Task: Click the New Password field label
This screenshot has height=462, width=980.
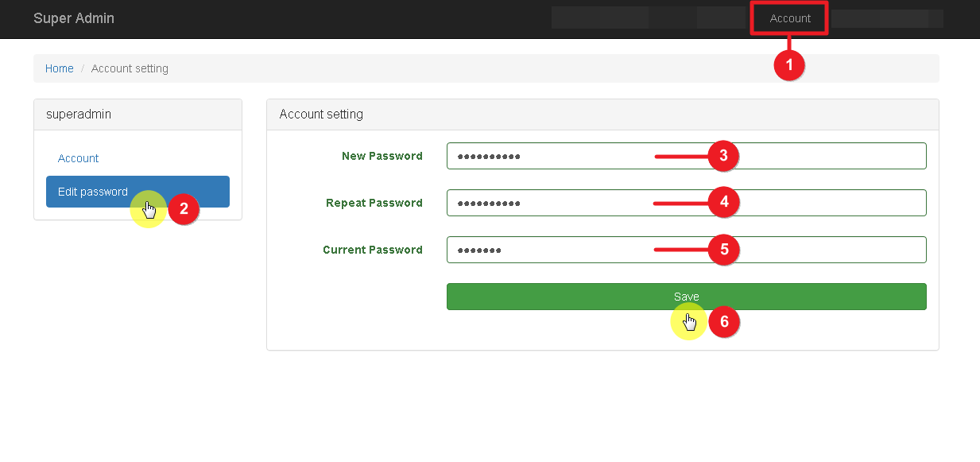Action: 382,156
